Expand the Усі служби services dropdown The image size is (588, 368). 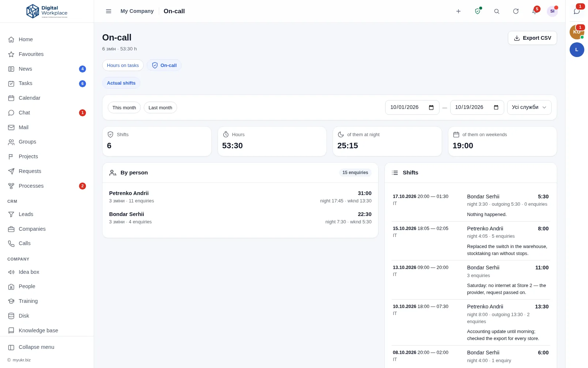(x=529, y=107)
